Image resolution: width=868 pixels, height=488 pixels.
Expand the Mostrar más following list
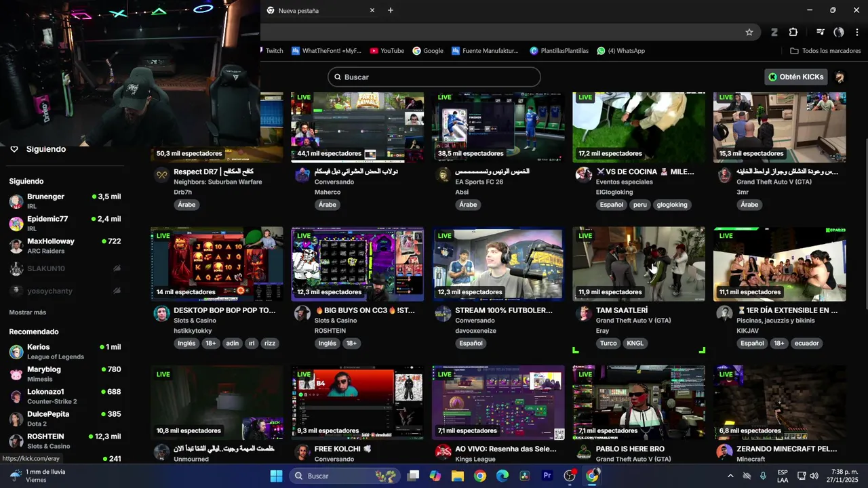pos(28,312)
